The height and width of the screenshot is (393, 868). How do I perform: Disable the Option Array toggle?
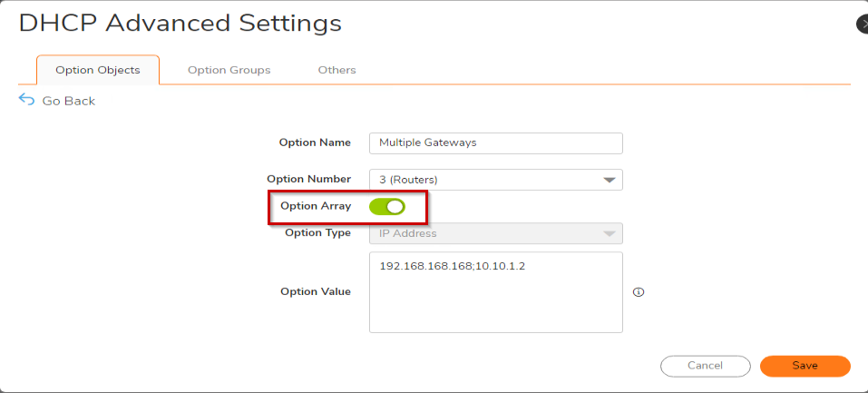(387, 207)
